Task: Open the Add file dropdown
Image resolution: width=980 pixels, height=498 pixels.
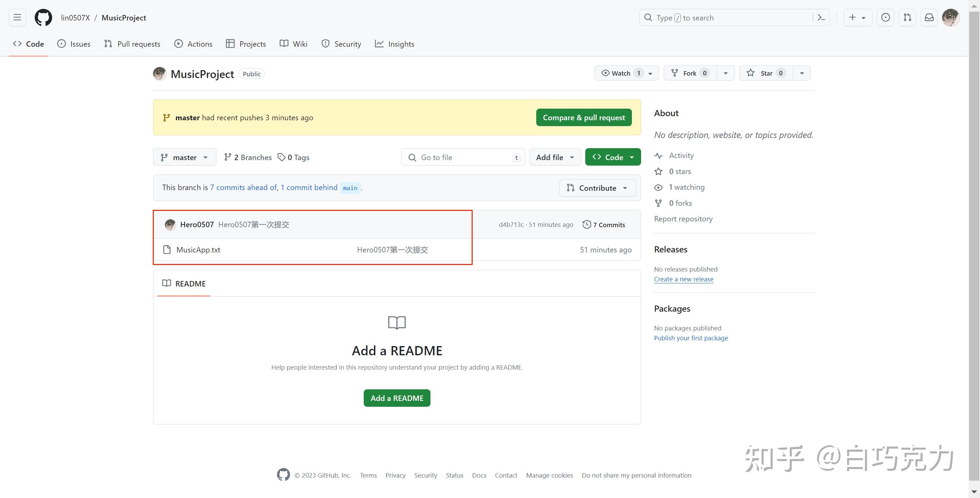Action: point(554,157)
